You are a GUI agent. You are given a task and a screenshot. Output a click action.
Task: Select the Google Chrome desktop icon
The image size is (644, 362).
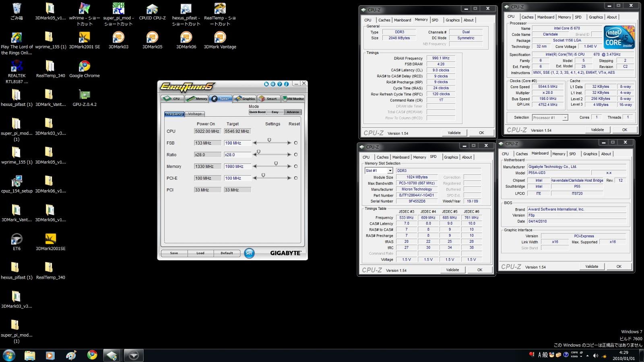(85, 69)
